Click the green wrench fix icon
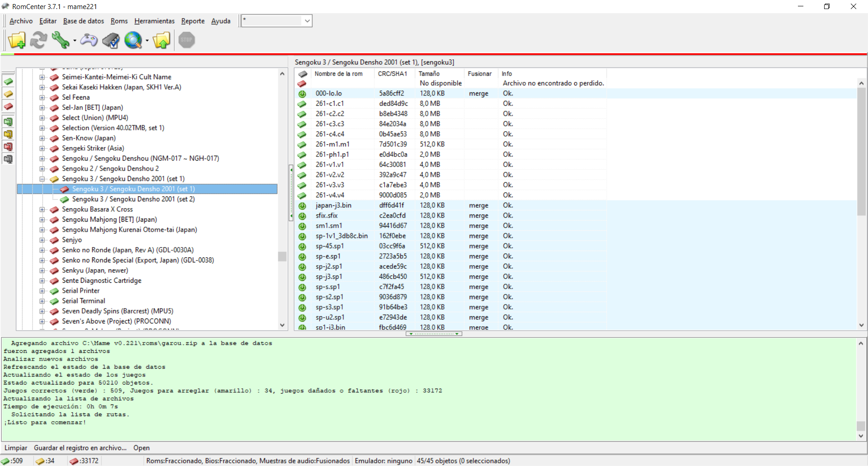This screenshot has width=868, height=466. click(60, 40)
